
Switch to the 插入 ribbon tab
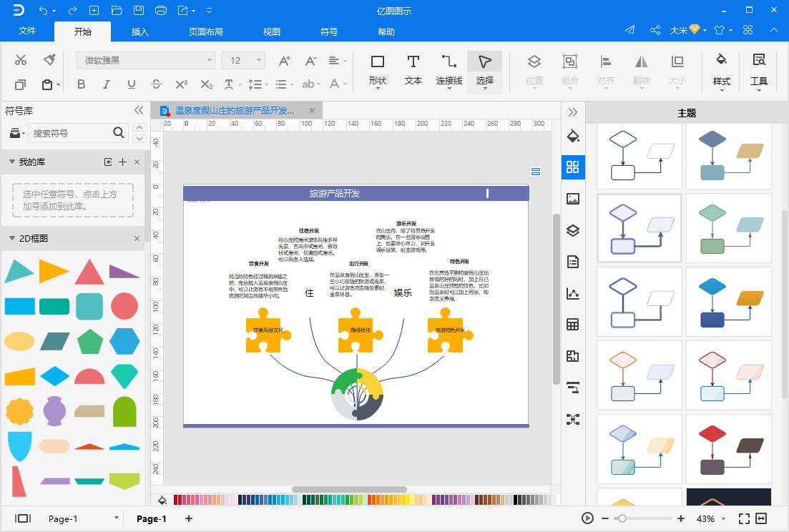click(x=140, y=31)
